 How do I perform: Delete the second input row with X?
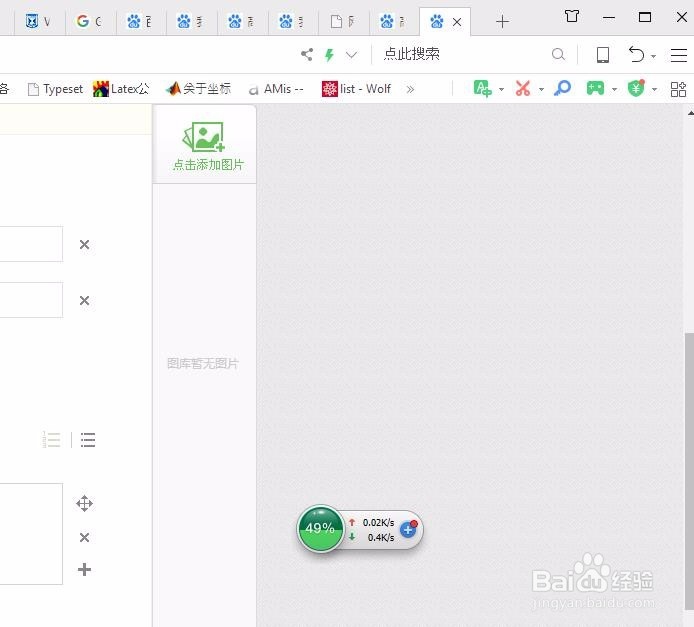[84, 300]
